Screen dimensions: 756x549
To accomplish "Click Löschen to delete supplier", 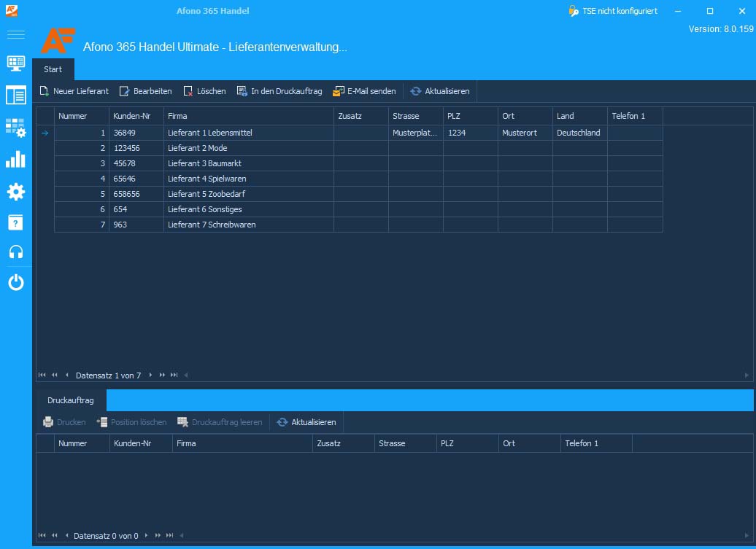I will pos(205,91).
